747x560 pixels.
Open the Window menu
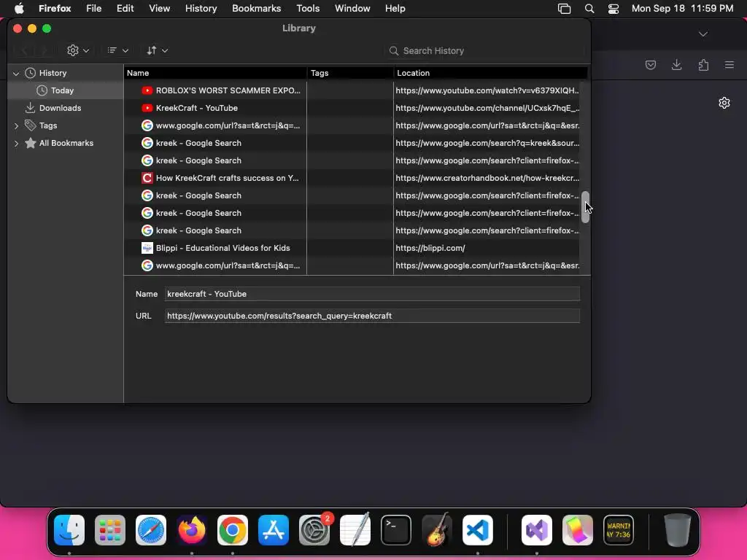coord(352,9)
